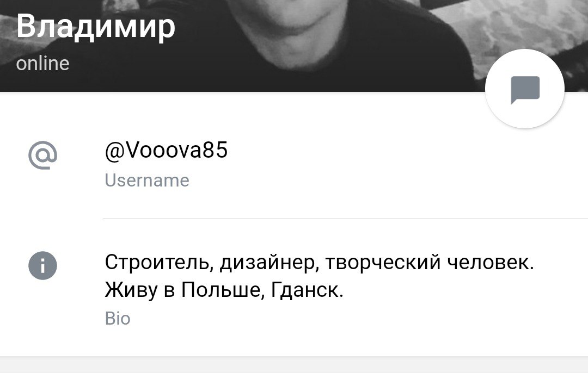The image size is (588, 373).
Task: Open chat using the message bubble button
Action: click(525, 89)
